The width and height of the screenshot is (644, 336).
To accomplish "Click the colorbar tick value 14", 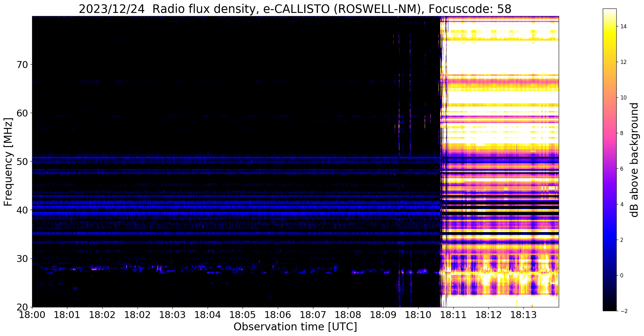I will click(x=623, y=26).
